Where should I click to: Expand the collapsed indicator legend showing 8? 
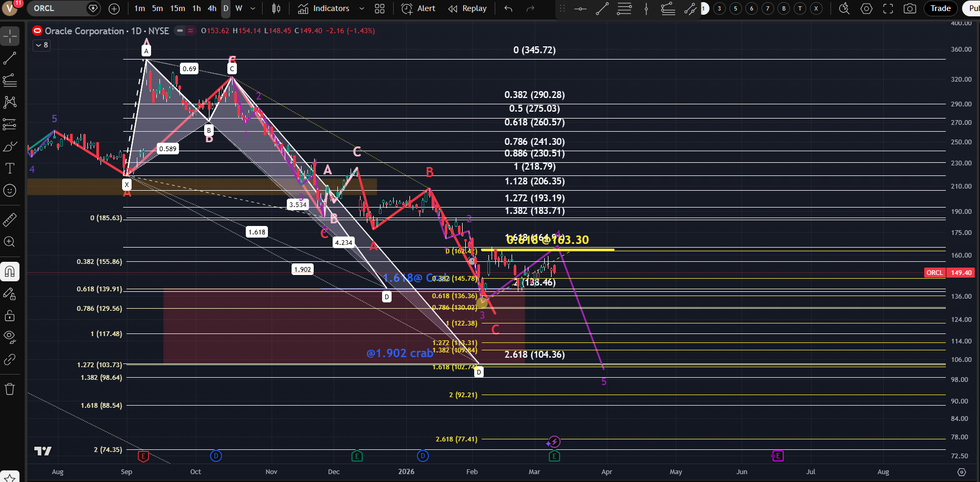point(42,45)
